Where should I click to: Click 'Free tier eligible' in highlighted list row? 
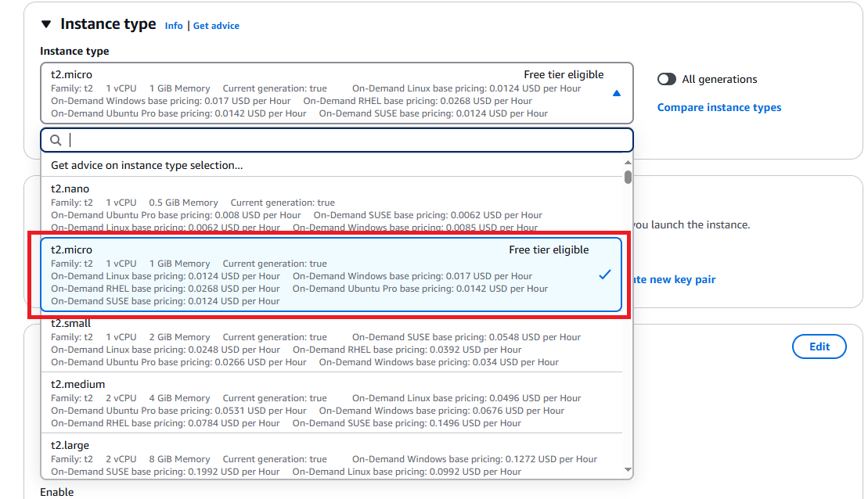point(549,250)
